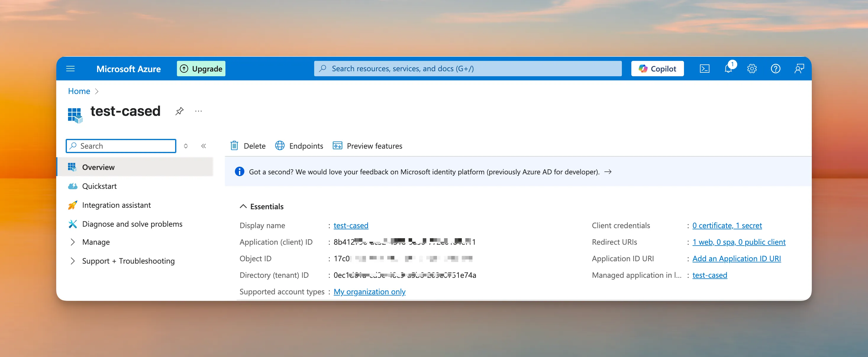
Task: Open the more options ellipsis
Action: point(199,111)
